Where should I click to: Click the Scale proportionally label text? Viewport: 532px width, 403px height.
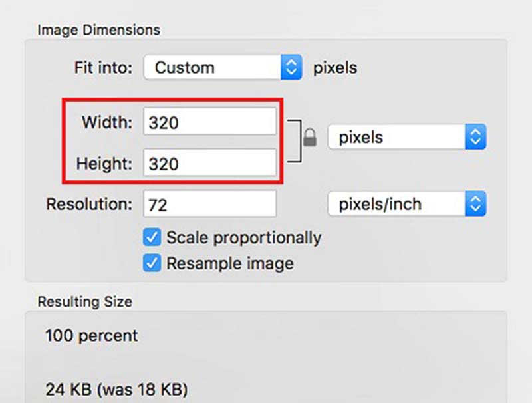click(243, 237)
